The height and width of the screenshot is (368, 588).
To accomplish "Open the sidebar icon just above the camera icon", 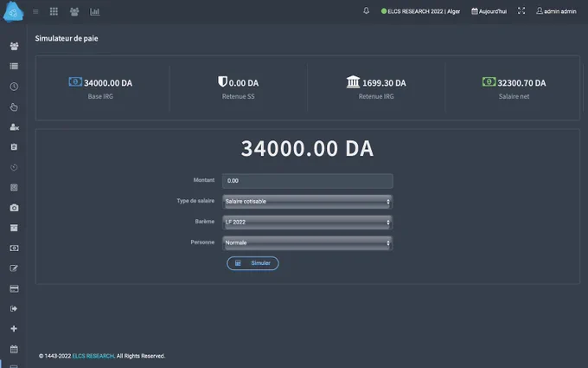I will 14,187.
